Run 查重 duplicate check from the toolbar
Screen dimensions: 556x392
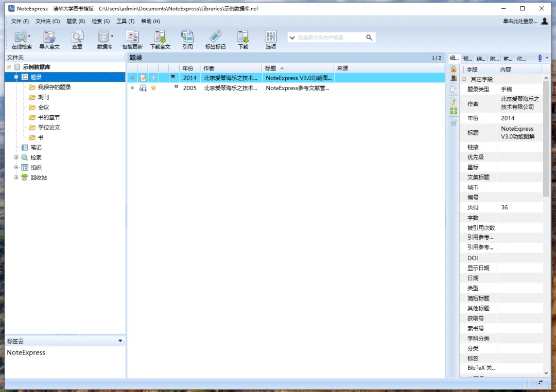tap(77, 39)
